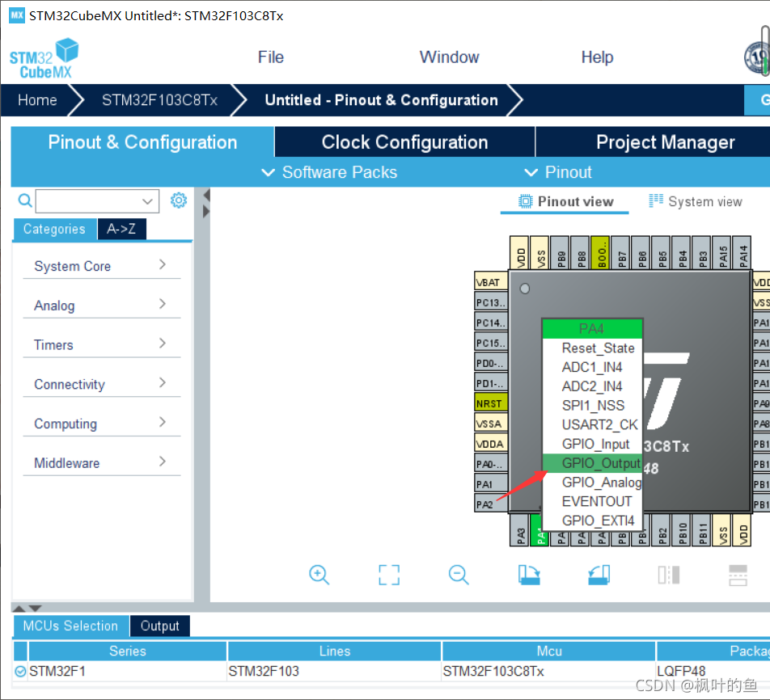Select the NRST pin
770x700 pixels.
[x=491, y=403]
